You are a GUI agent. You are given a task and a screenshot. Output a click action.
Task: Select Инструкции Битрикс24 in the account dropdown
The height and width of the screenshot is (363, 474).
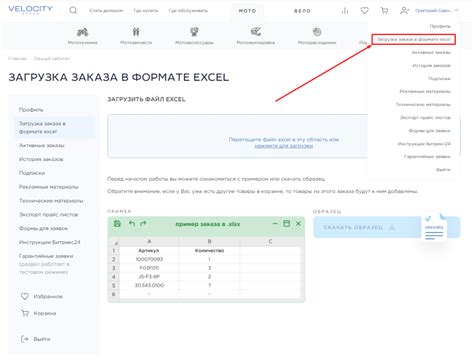click(x=424, y=144)
